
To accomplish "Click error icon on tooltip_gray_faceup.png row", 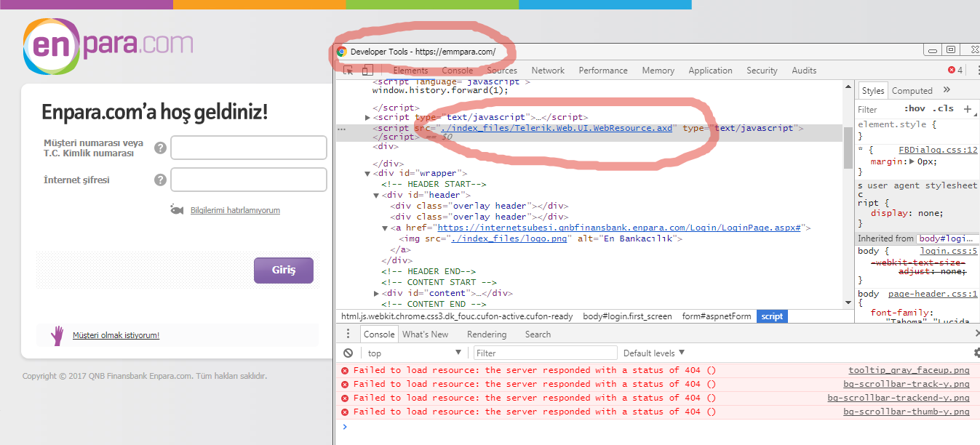I will pyautogui.click(x=345, y=370).
